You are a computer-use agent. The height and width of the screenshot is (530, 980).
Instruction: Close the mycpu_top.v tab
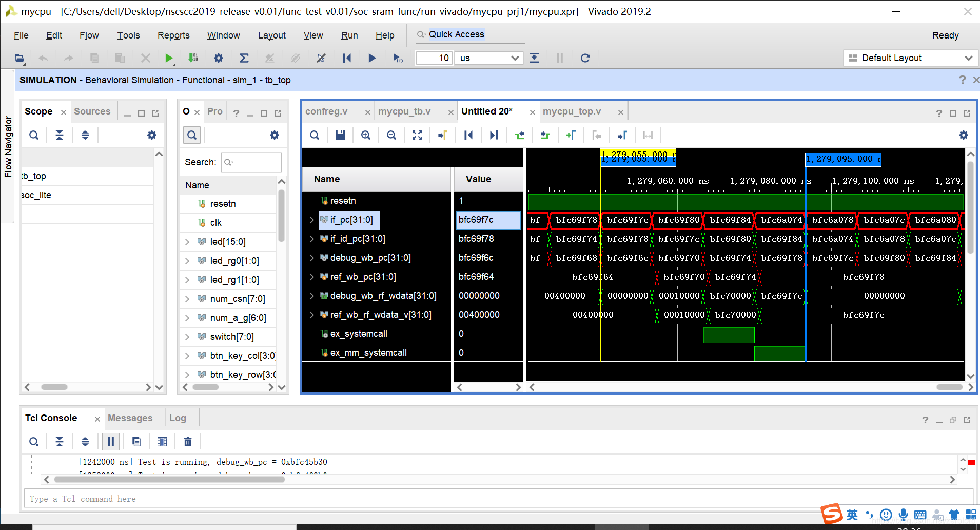(621, 112)
